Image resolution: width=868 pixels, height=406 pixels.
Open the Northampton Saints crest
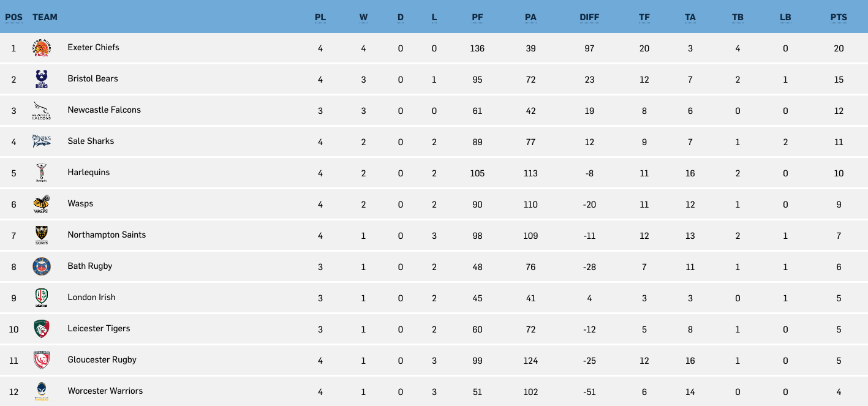pyautogui.click(x=42, y=235)
